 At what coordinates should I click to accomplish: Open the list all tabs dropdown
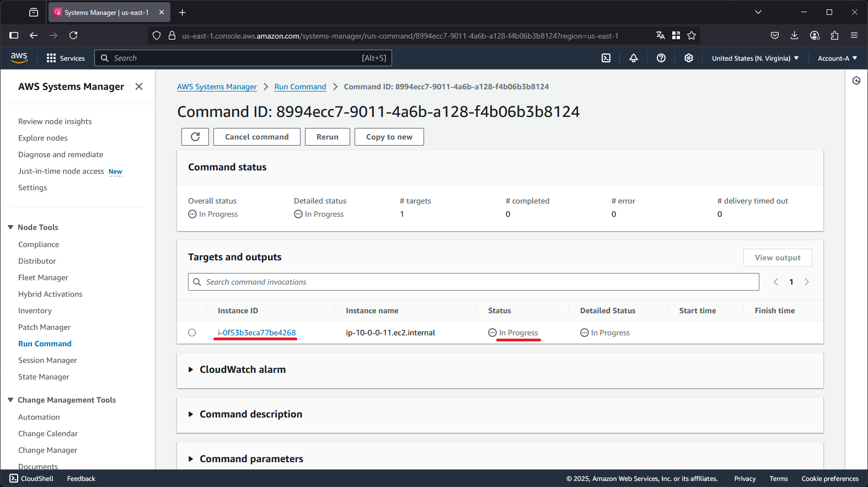pos(758,12)
